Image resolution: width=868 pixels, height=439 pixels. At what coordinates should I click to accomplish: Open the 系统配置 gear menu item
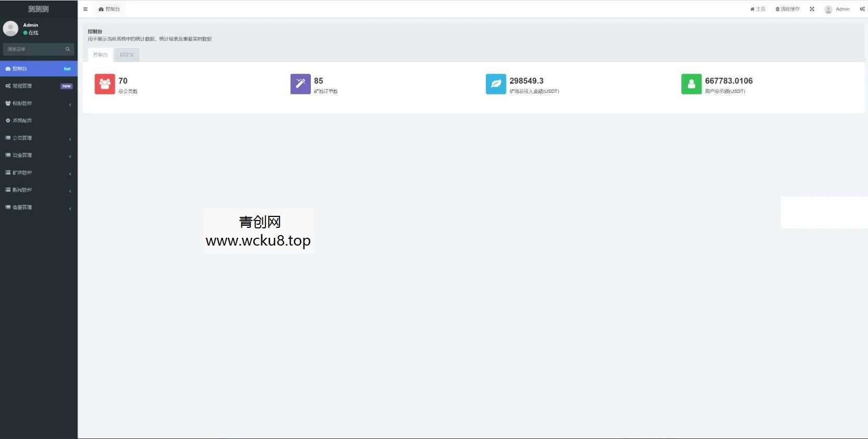coord(22,120)
